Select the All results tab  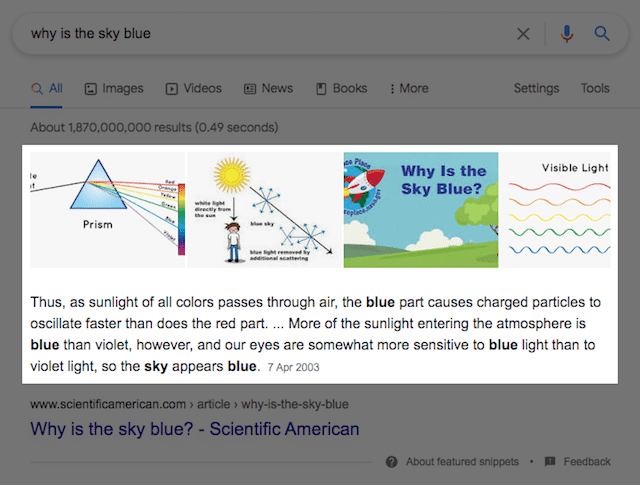coord(47,89)
